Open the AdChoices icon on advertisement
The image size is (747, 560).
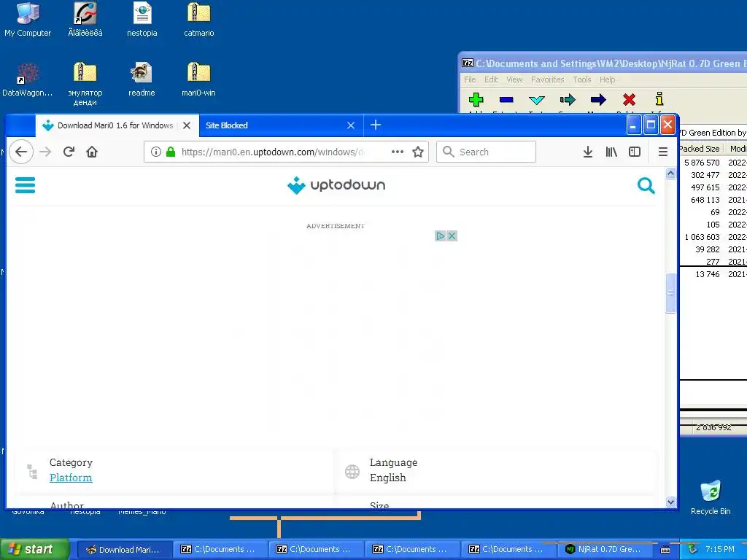[x=440, y=236]
